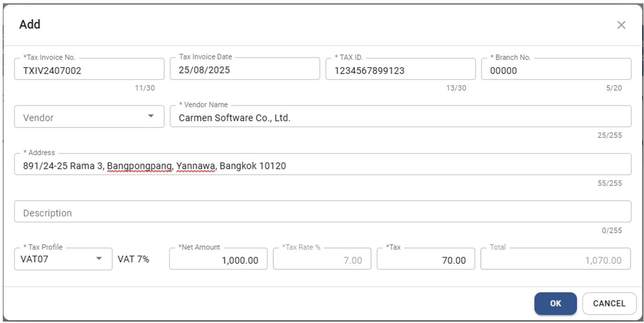
Task: Click the Net Amount field
Action: 218,260
